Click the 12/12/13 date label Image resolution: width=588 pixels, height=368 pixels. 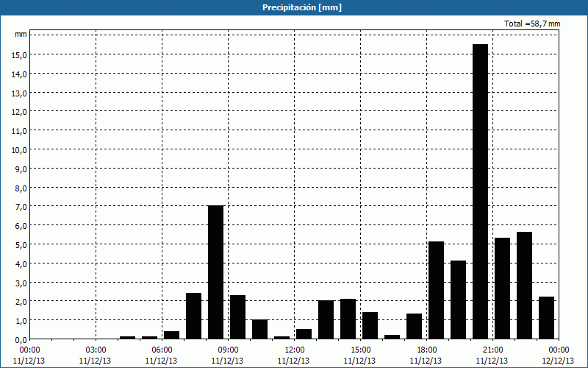click(559, 361)
